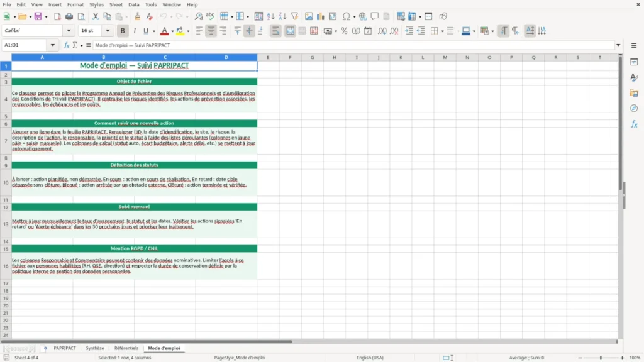Image resolution: width=644 pixels, height=362 pixels.
Task: Expand the formula bar arrow
Action: point(618,45)
